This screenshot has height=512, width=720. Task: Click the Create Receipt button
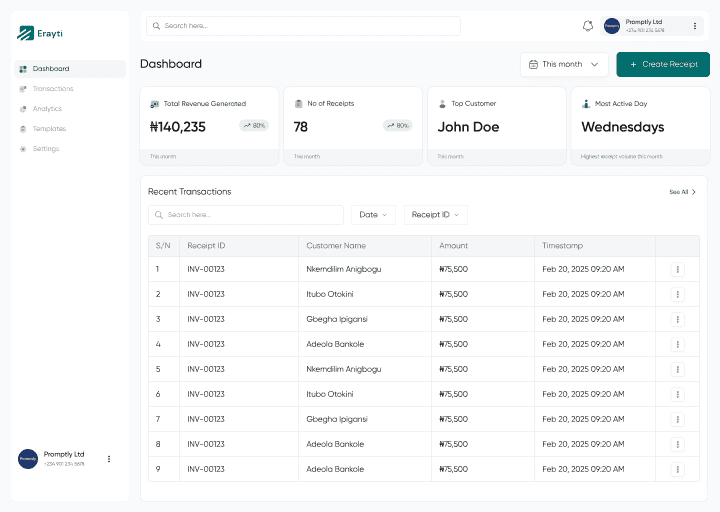coord(663,64)
